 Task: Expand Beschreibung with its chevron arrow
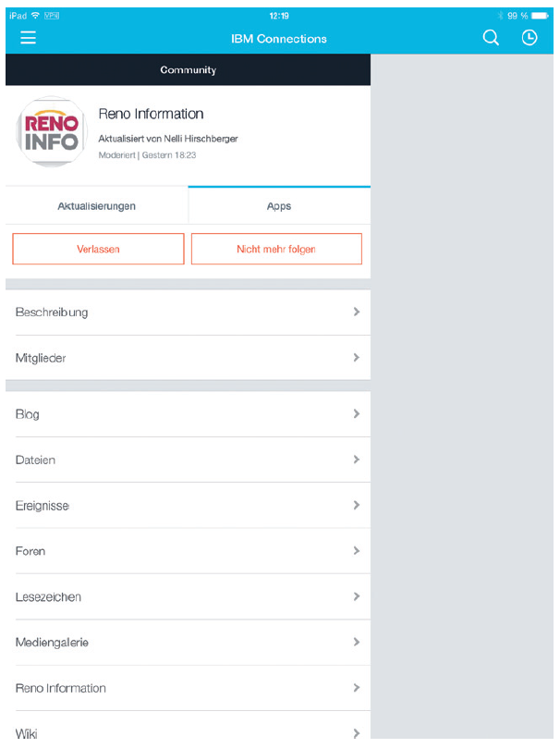tap(356, 313)
